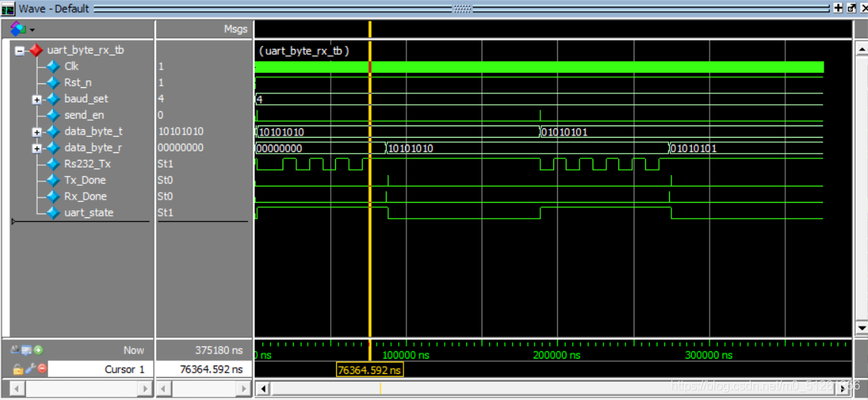Click the plus zoom button in title bar

coord(838,8)
